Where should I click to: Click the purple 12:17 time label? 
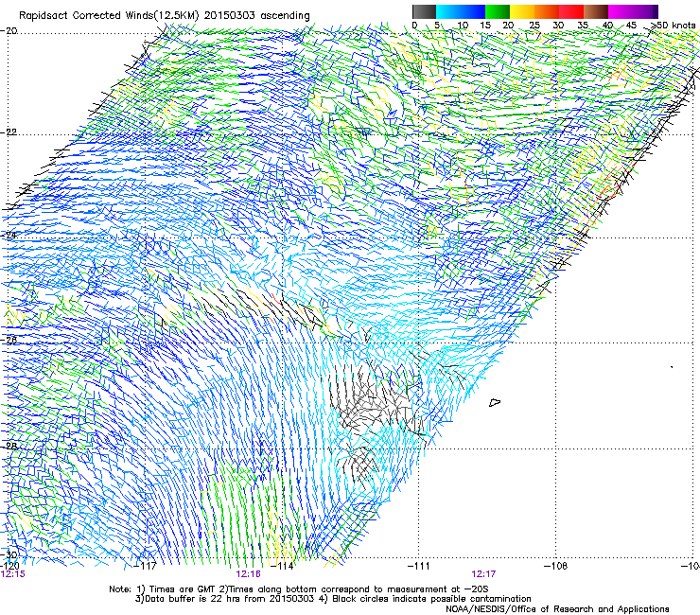pos(483,574)
